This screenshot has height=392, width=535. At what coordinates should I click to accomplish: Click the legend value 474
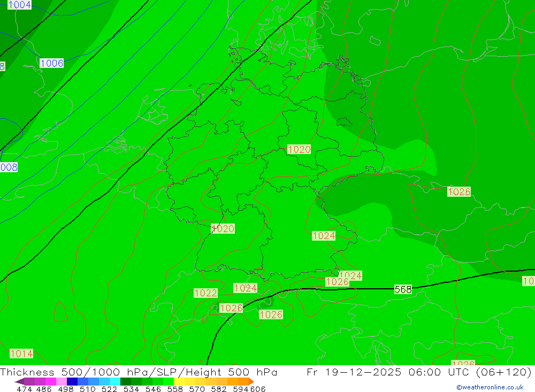(24, 389)
